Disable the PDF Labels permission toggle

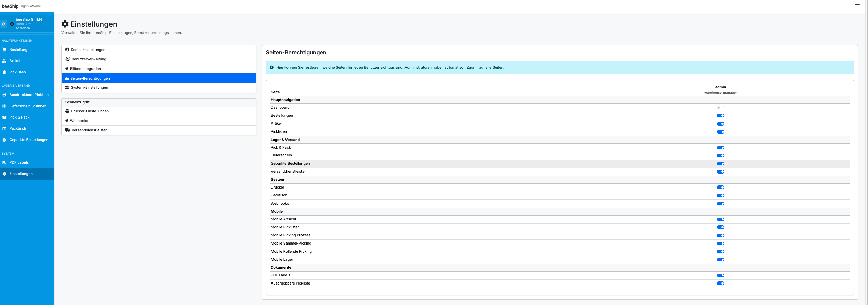tap(720, 275)
